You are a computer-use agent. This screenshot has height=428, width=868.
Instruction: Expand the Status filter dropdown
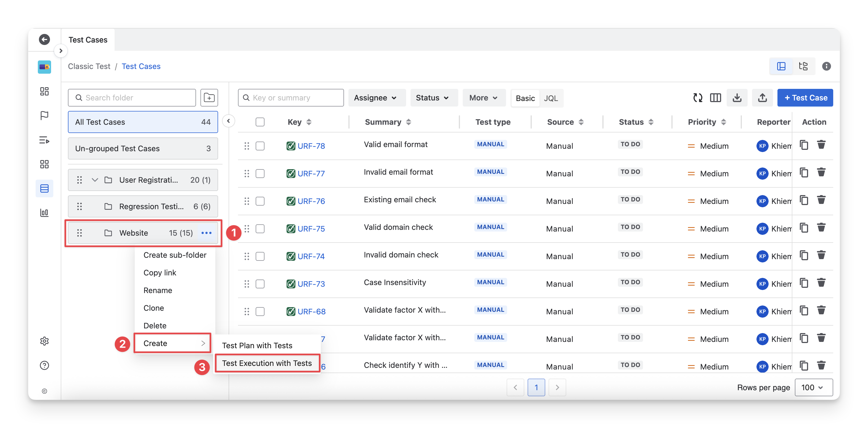point(432,98)
